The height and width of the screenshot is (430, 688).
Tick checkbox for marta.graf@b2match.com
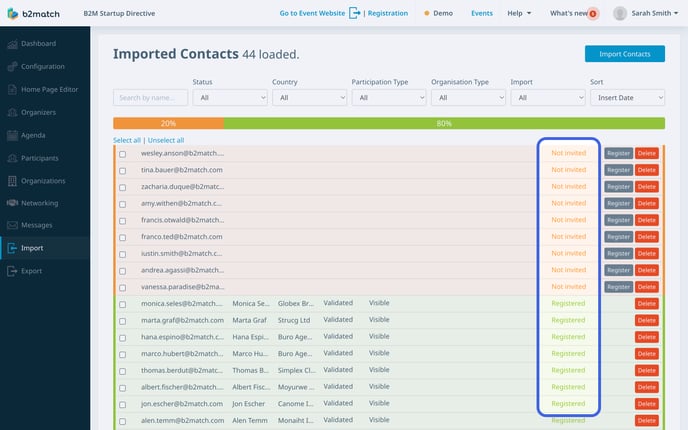tap(122, 321)
